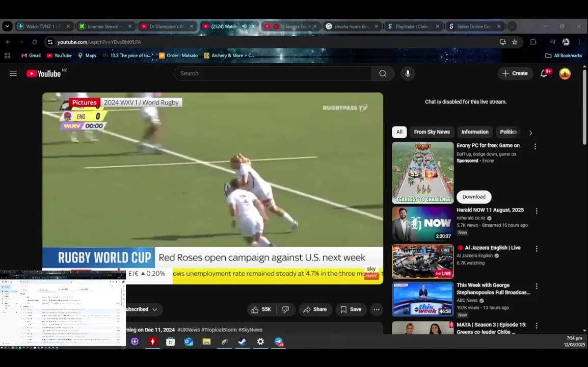Open bookmarks apps grid icon
The width and height of the screenshot is (588, 367).
click(x=7, y=56)
